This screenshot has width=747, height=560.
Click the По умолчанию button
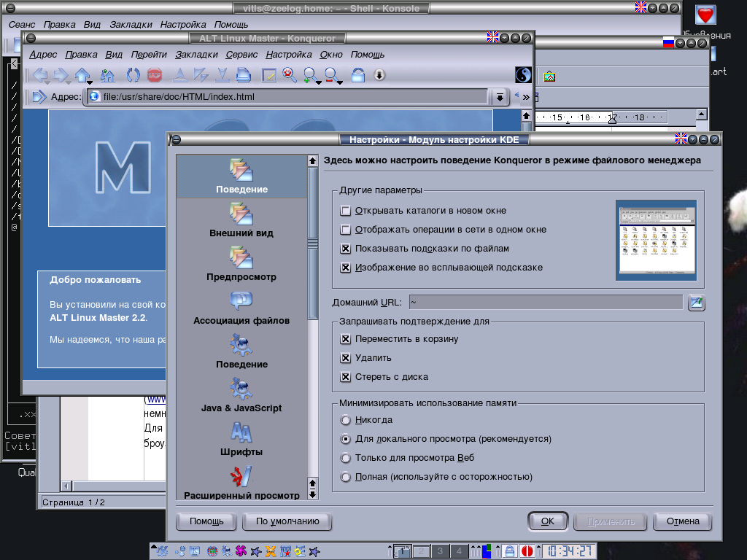click(x=287, y=521)
